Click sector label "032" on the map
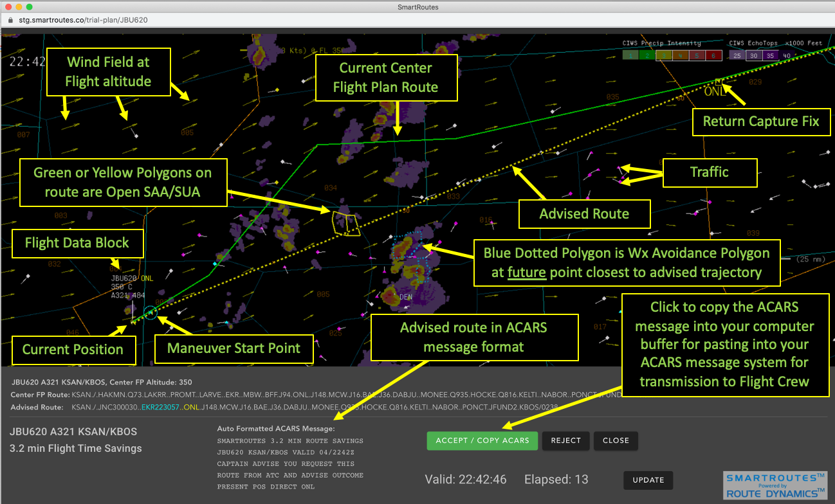The width and height of the screenshot is (835, 504). 54,264
